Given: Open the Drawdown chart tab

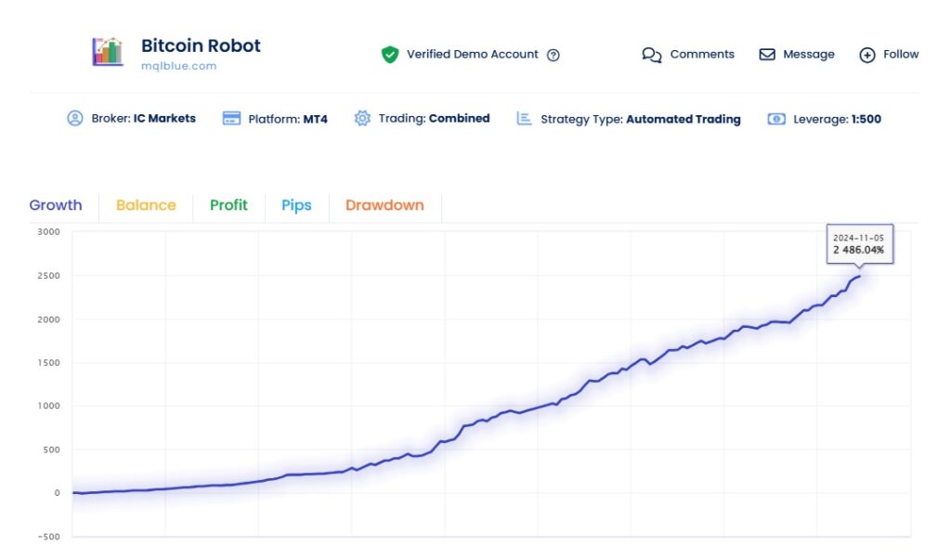Looking at the screenshot, I should pyautogui.click(x=384, y=205).
